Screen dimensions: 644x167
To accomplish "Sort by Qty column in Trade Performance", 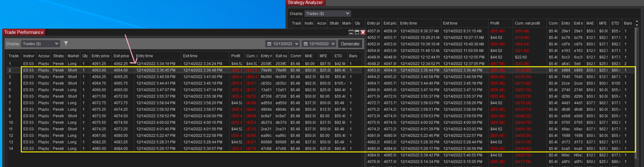I will [85, 56].
